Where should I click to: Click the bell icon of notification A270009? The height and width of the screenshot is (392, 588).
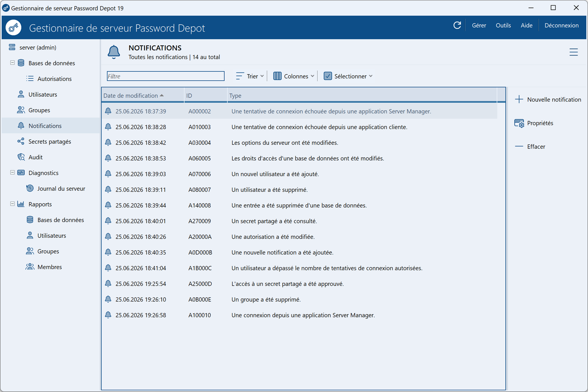tap(108, 221)
